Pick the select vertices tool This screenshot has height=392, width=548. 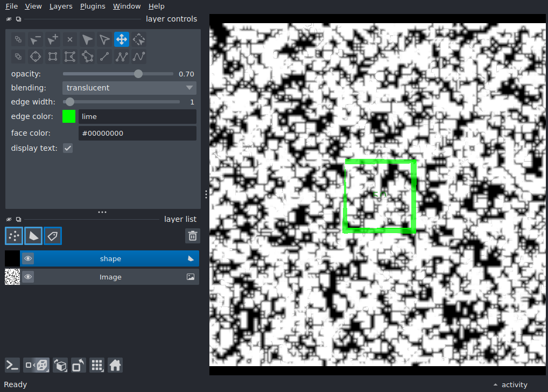(x=104, y=39)
